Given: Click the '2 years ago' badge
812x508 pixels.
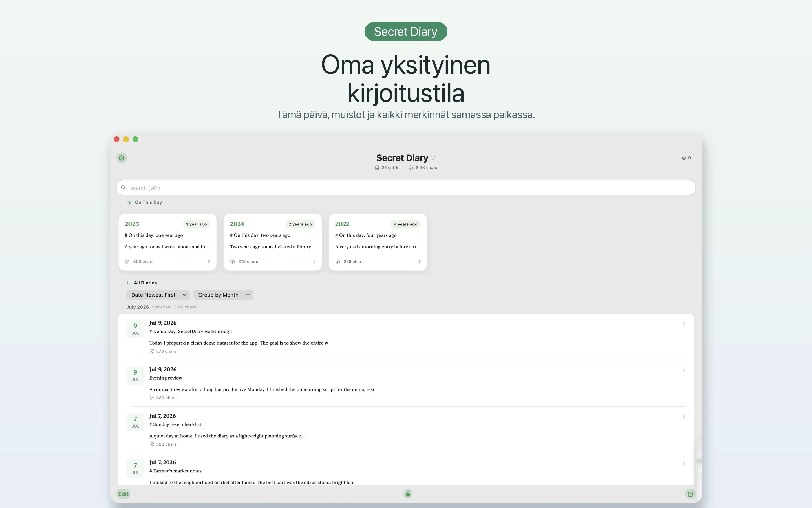Looking at the screenshot, I should point(300,224).
